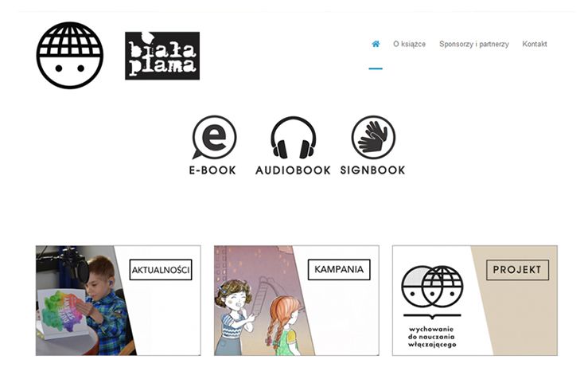Click the E-BOOK text label

tap(212, 170)
